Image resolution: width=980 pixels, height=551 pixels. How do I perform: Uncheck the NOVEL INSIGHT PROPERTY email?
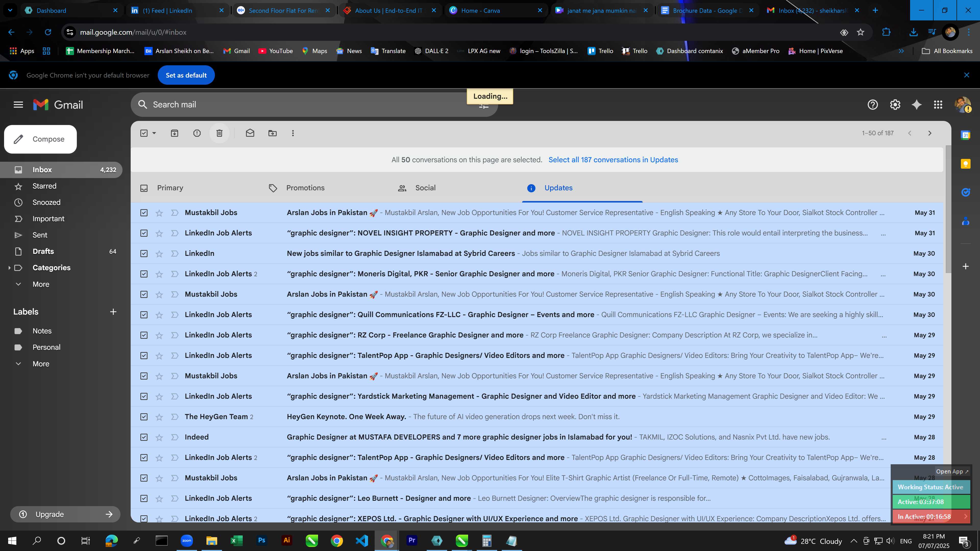tap(144, 233)
